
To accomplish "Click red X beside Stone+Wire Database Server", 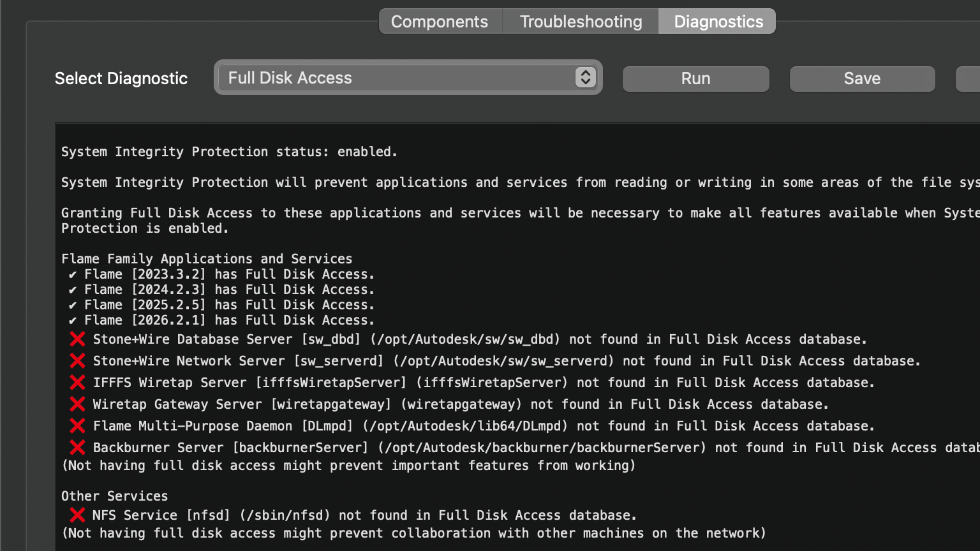I will pyautogui.click(x=77, y=339).
